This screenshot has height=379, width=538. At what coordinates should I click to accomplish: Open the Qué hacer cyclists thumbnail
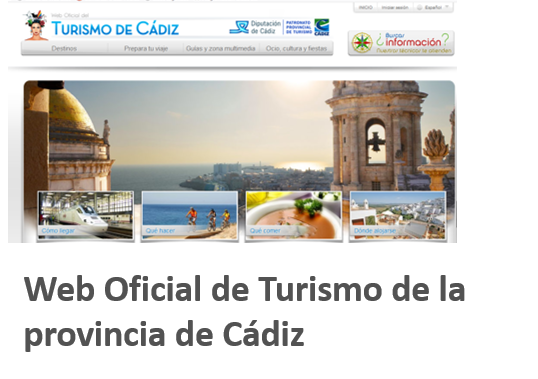tap(190, 215)
